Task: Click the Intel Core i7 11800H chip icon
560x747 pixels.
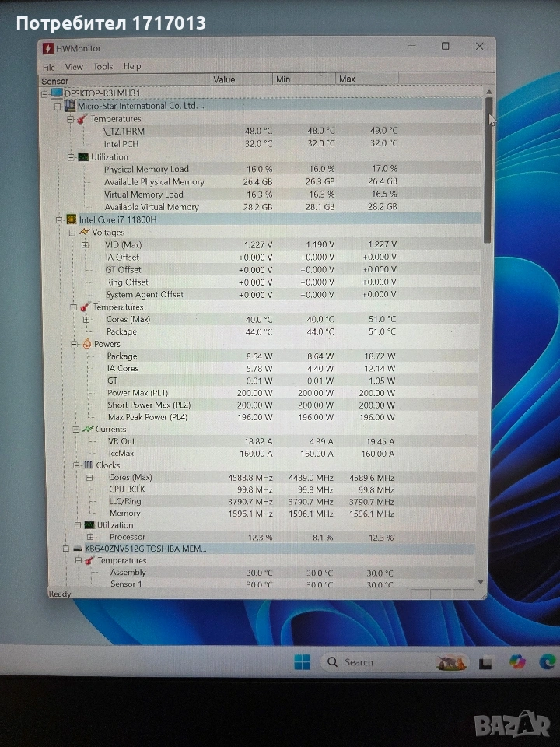Action: [71, 220]
